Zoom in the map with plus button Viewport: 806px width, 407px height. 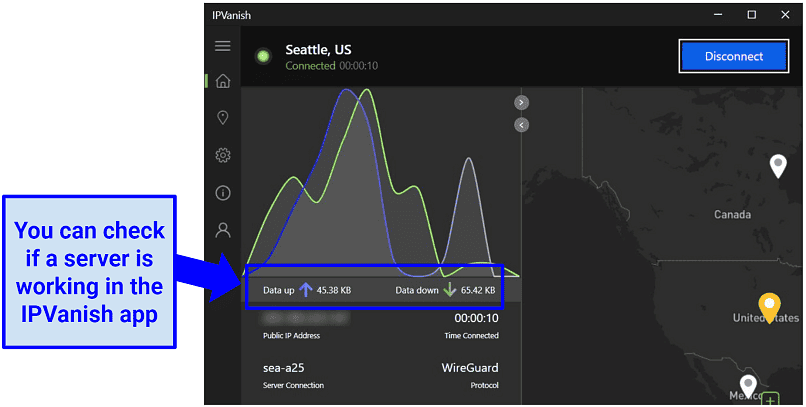tap(771, 400)
